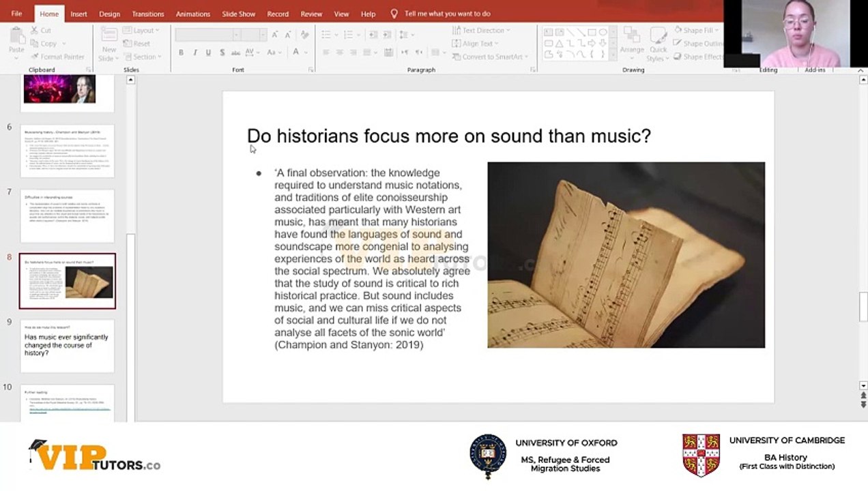This screenshot has width=868, height=491.
Task: Open Font dialog launcher
Action: pos(311,70)
